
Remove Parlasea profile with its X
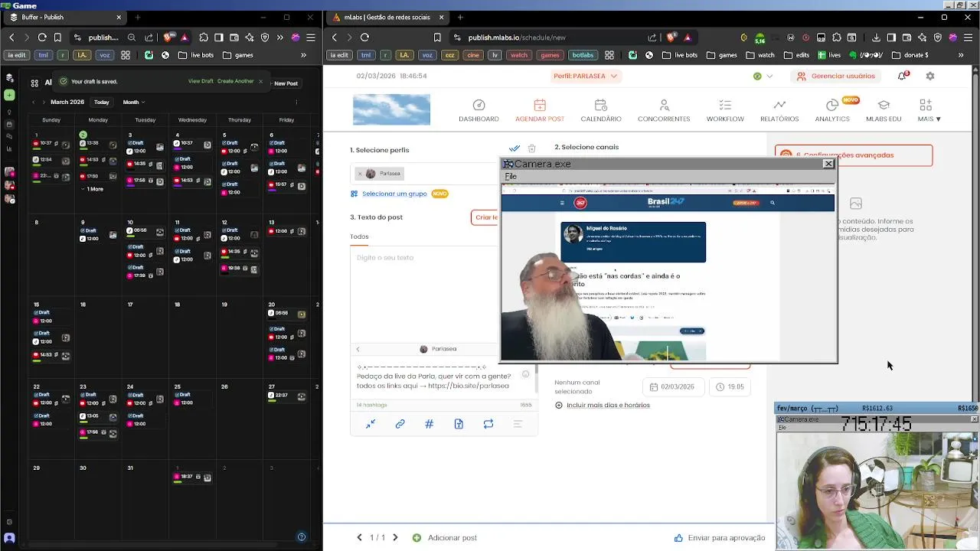click(360, 174)
